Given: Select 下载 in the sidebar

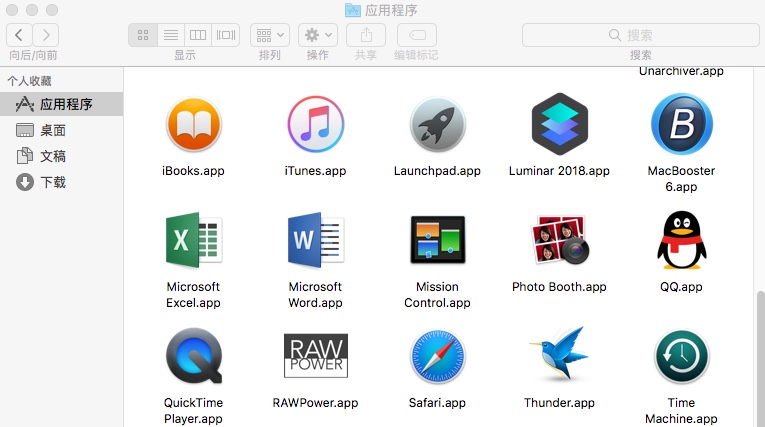Looking at the screenshot, I should 61,182.
